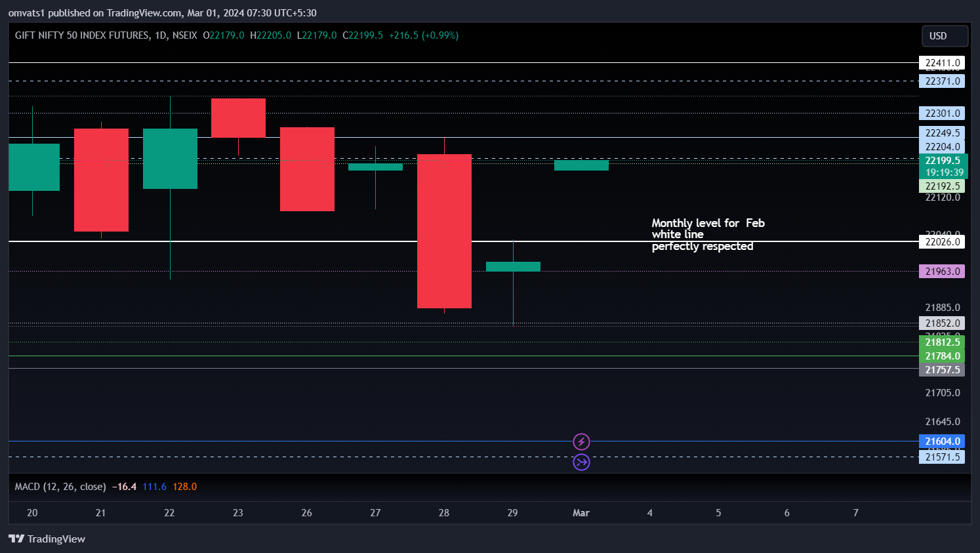Click the small green candle for 29
The image size is (980, 553).
(513, 266)
